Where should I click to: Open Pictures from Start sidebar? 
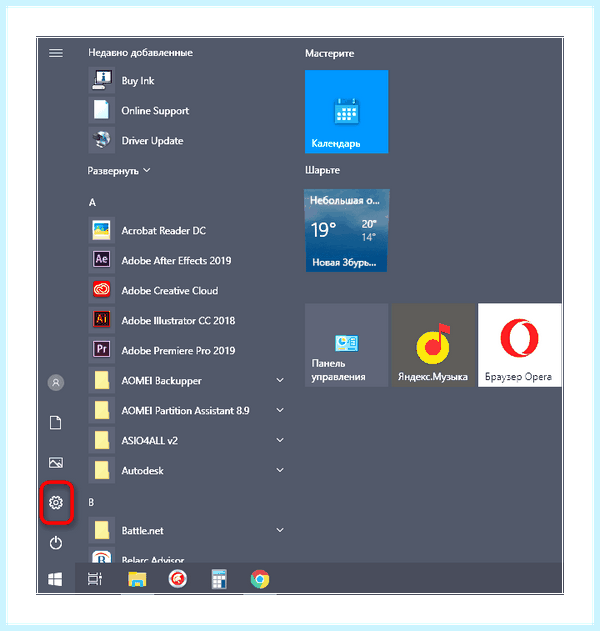tap(56, 462)
